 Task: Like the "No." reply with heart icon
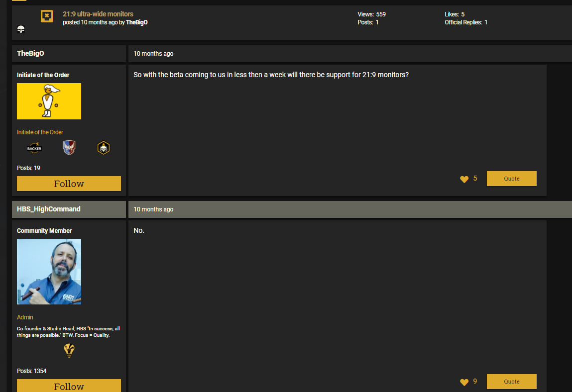point(464,382)
